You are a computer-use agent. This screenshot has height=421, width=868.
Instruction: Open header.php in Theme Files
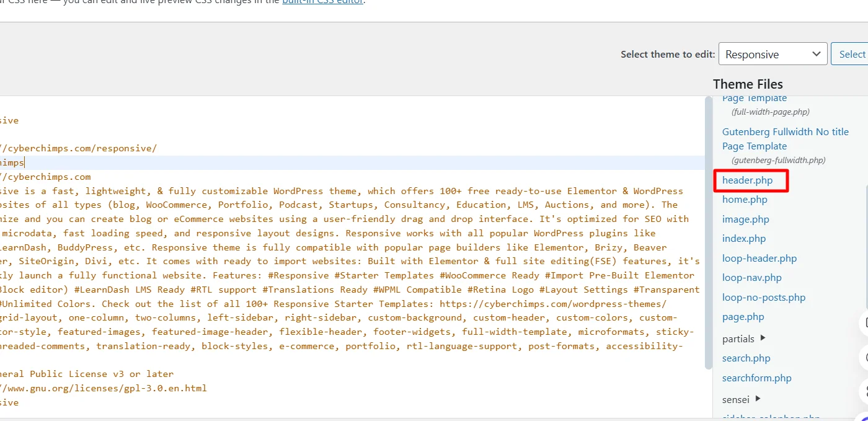(x=747, y=180)
